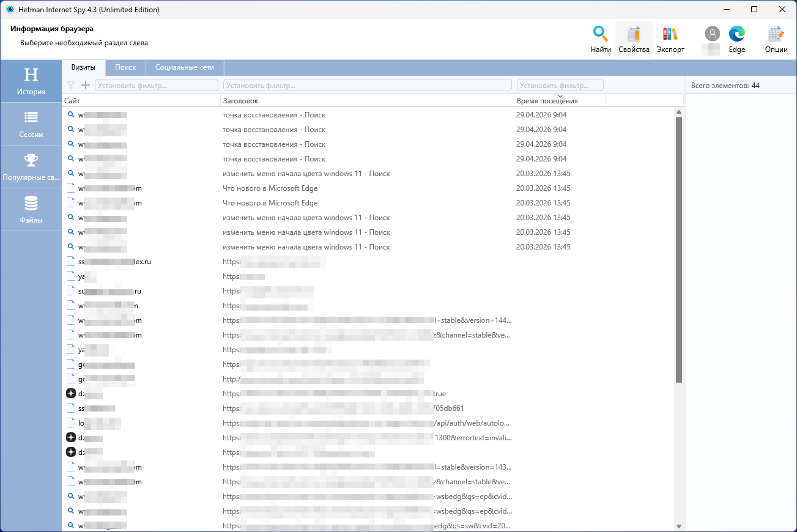797x532 pixels.
Task: Select the row ending l=stable&version=144...
Action: (x=368, y=320)
